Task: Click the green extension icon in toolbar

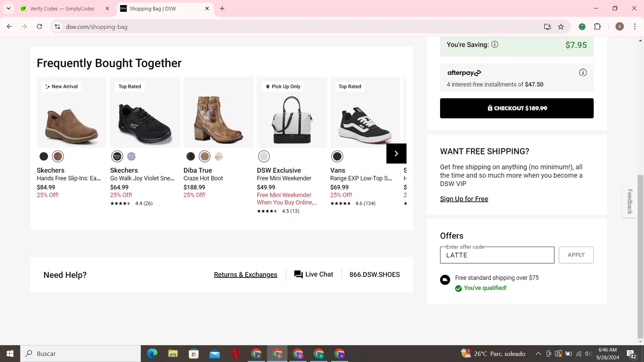Action: click(582, 27)
